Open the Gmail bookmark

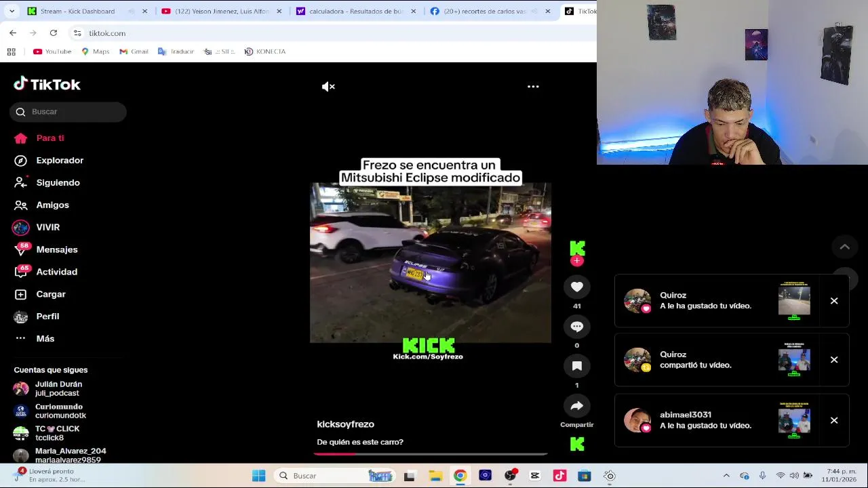(x=134, y=52)
